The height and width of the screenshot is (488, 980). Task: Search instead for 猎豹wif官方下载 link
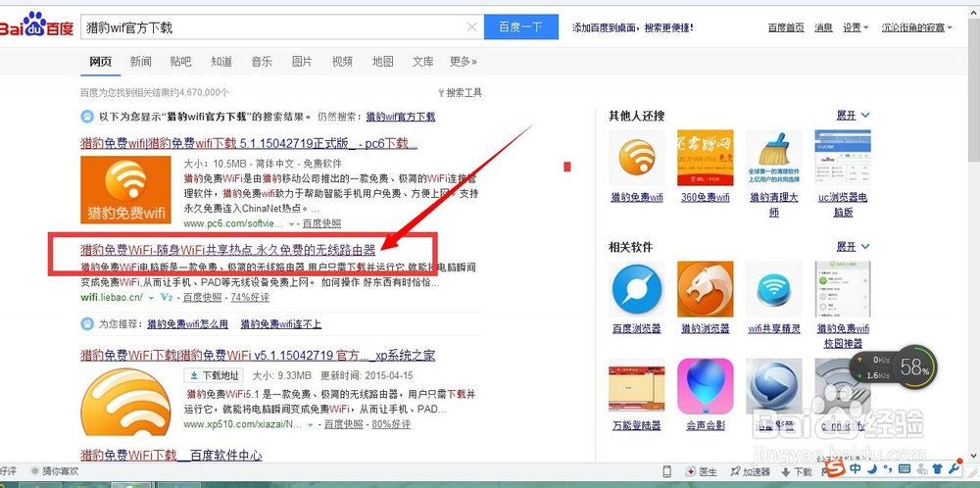click(x=401, y=117)
